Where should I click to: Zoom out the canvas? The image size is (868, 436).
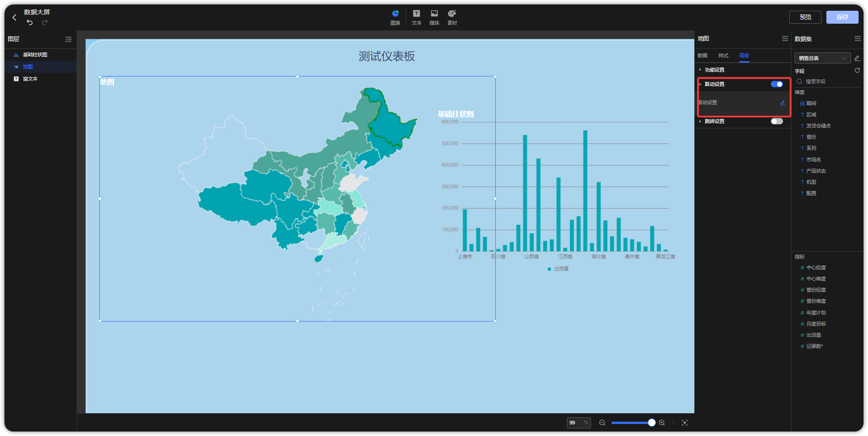(x=602, y=423)
